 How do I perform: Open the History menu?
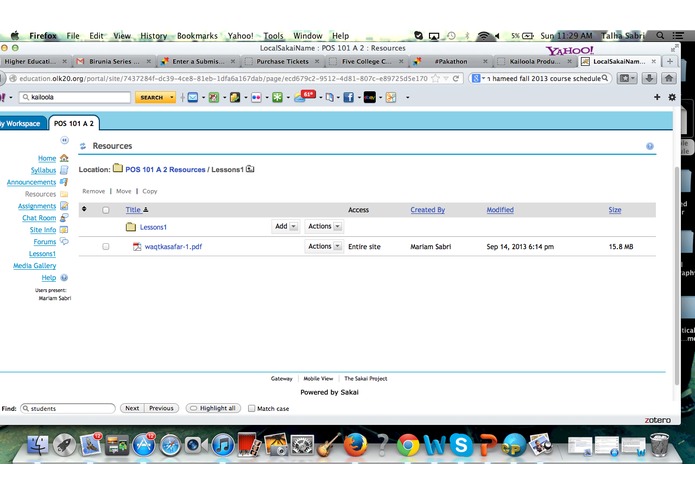pyautogui.click(x=153, y=36)
